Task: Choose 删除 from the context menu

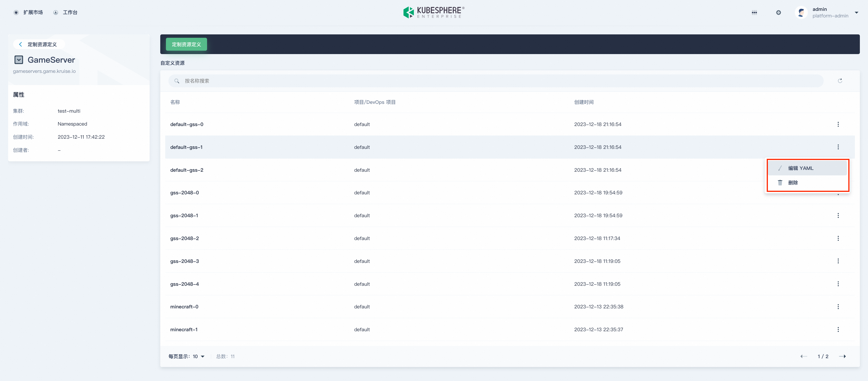Action: click(808, 183)
